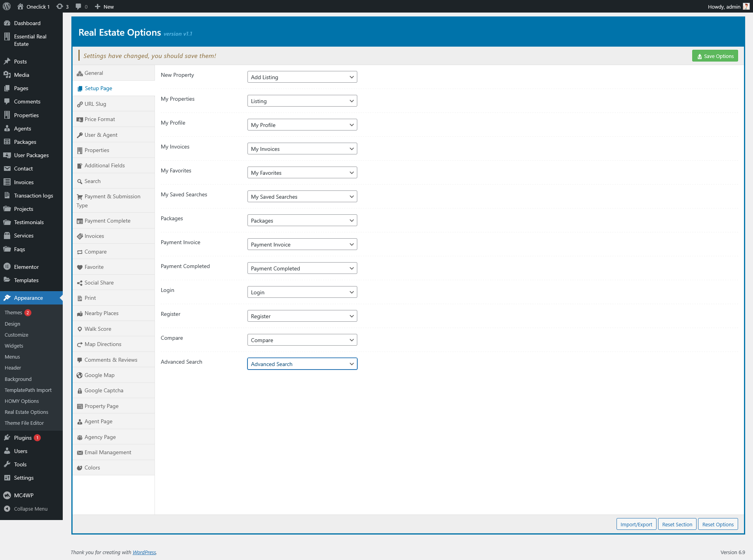Switch to the Payment & Submission Type tab
This screenshot has width=753, height=560.
pyautogui.click(x=113, y=201)
